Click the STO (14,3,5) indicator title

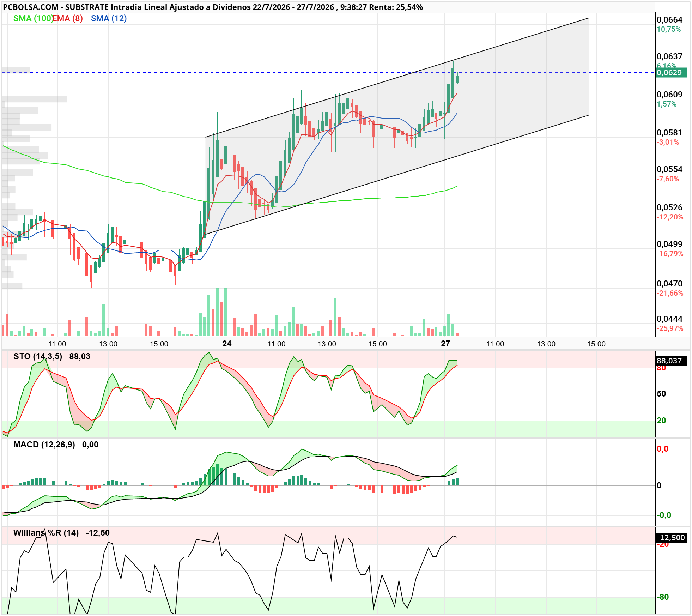(x=38, y=356)
